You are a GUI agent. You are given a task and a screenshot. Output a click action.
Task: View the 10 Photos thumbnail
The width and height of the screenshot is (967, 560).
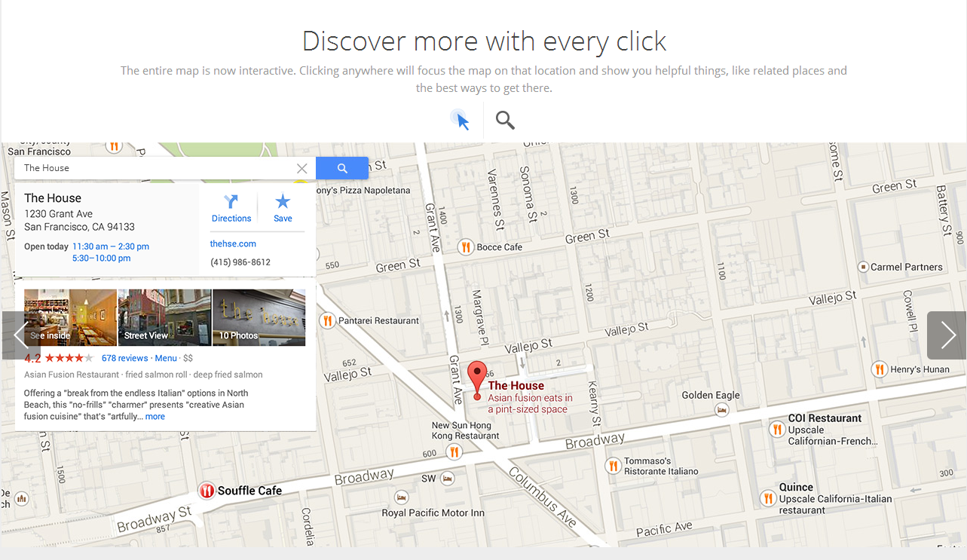click(259, 317)
